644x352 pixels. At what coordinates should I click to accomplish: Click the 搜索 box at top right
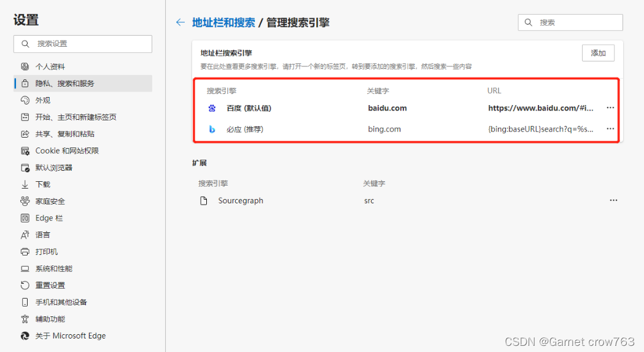point(570,22)
